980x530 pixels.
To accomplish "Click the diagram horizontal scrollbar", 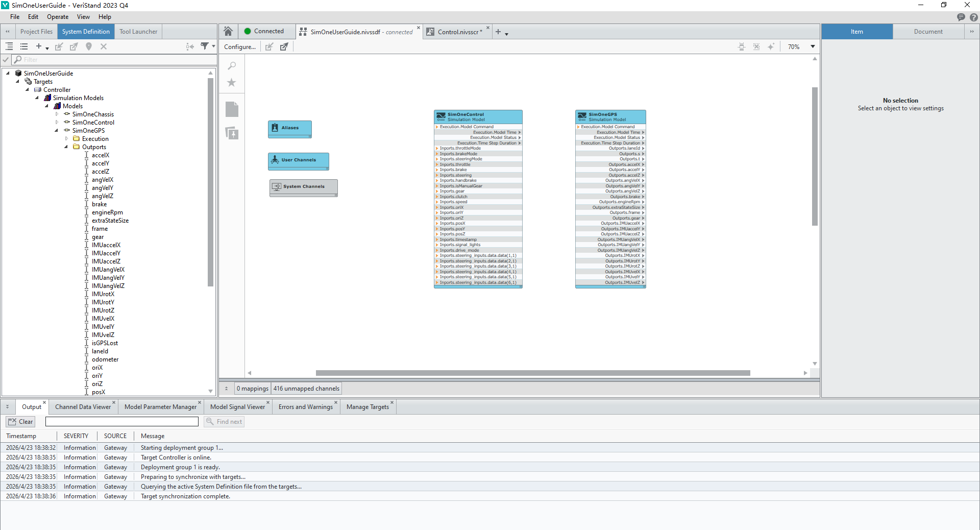I will 533,373.
